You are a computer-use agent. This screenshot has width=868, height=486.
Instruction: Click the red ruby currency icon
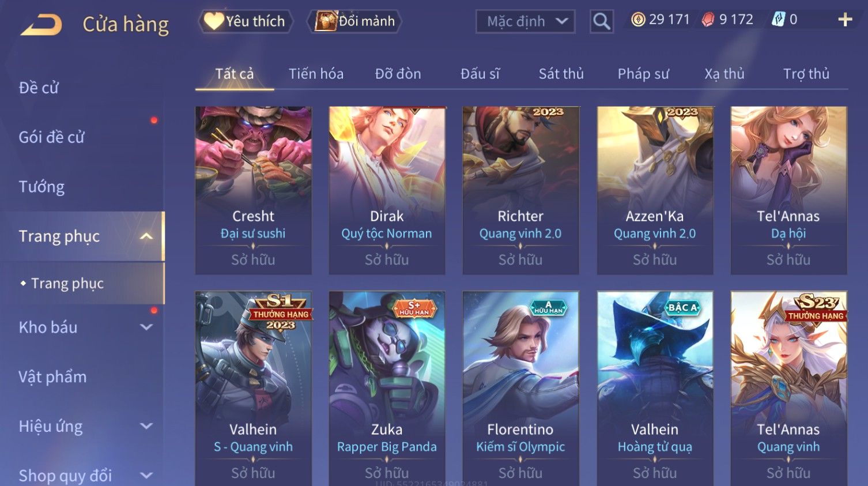[x=708, y=20]
